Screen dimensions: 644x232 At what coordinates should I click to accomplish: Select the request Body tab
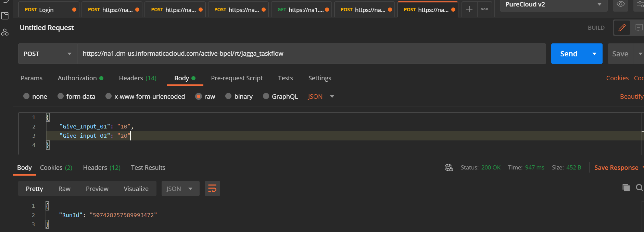click(185, 78)
